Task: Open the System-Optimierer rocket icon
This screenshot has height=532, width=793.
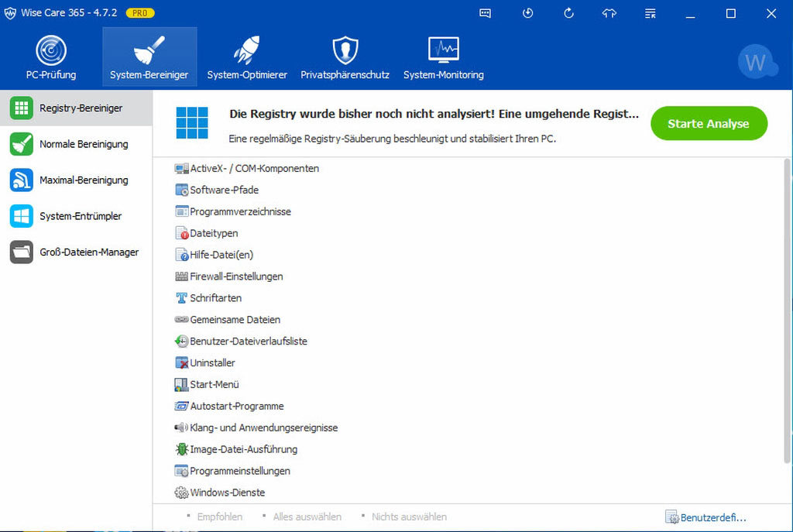Action: click(x=247, y=50)
